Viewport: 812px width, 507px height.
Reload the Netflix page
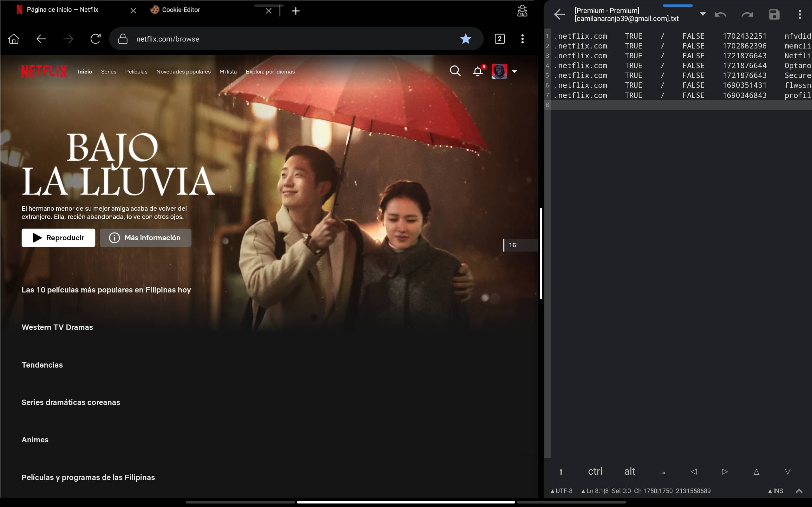point(95,39)
